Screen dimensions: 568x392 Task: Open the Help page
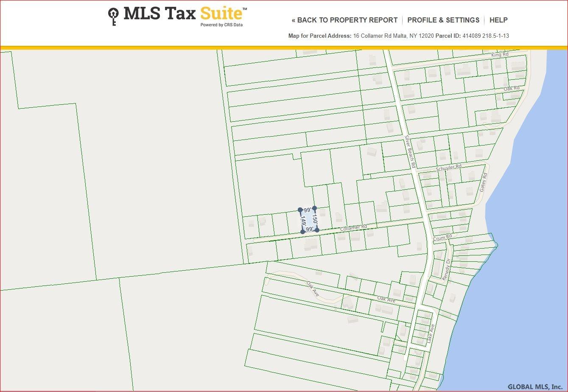tap(498, 20)
